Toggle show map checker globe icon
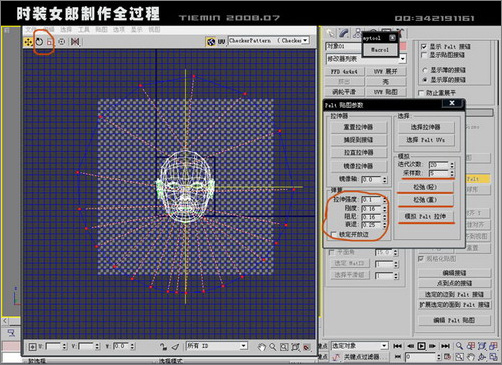Image resolution: width=502 pixels, height=365 pixels. (x=211, y=42)
